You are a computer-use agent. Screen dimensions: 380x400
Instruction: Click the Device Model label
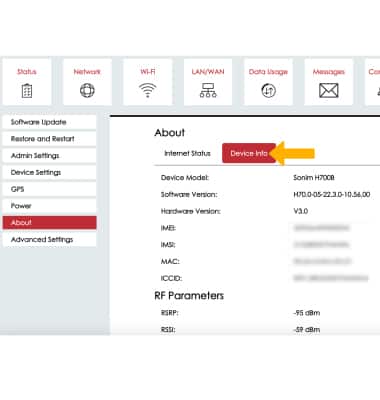185,178
